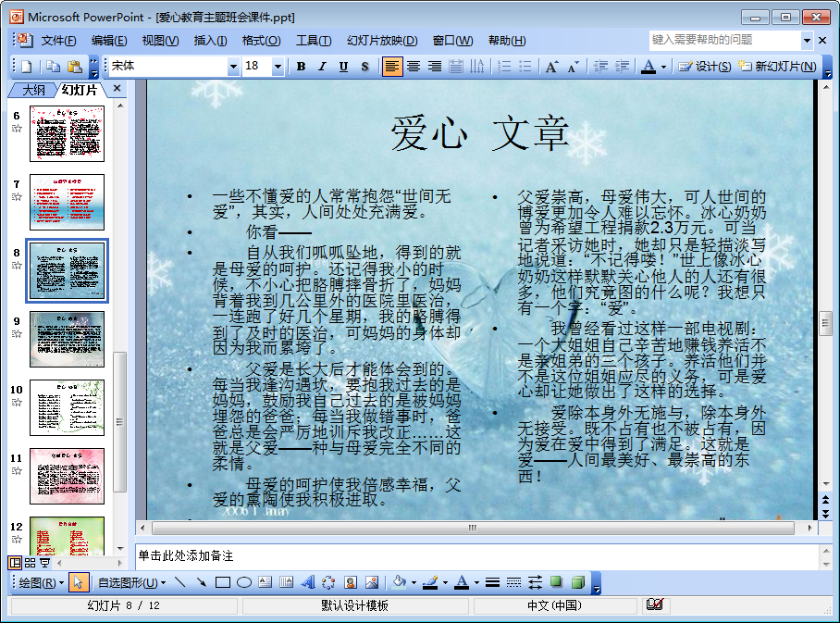Open the font name dropdown 宋体
The image size is (840, 623).
coord(233,67)
